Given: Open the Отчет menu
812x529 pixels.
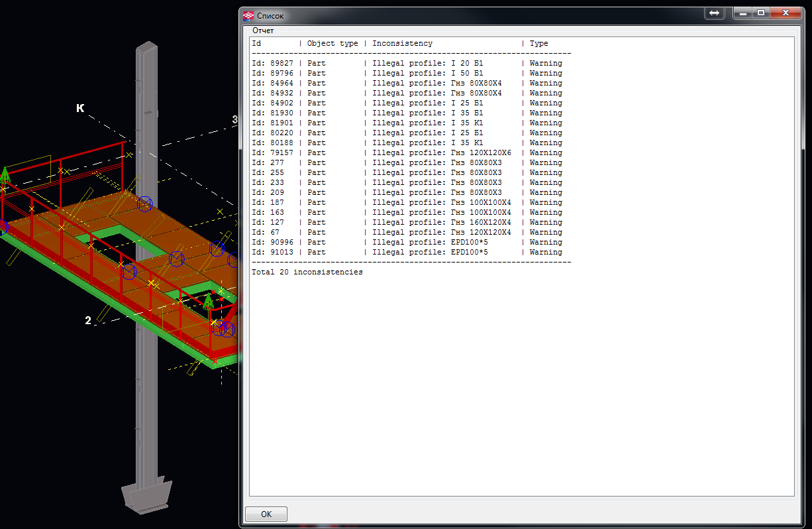Looking at the screenshot, I should coord(263,30).
